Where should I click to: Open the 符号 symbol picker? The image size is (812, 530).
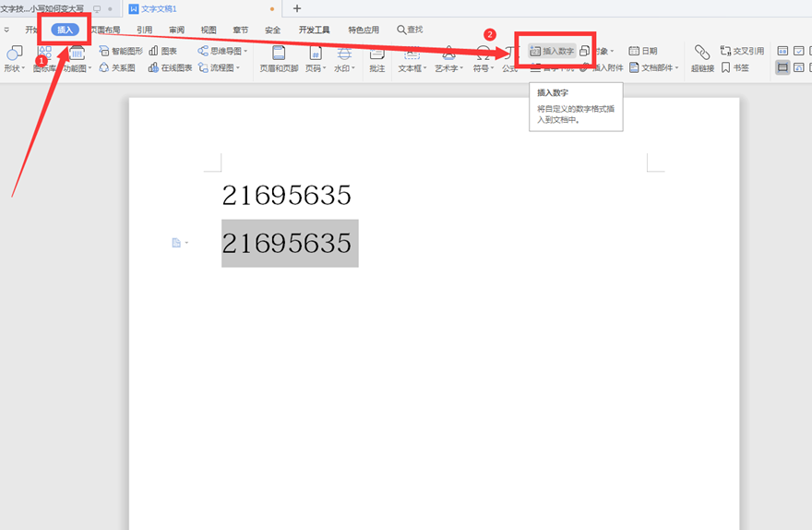tap(484, 58)
